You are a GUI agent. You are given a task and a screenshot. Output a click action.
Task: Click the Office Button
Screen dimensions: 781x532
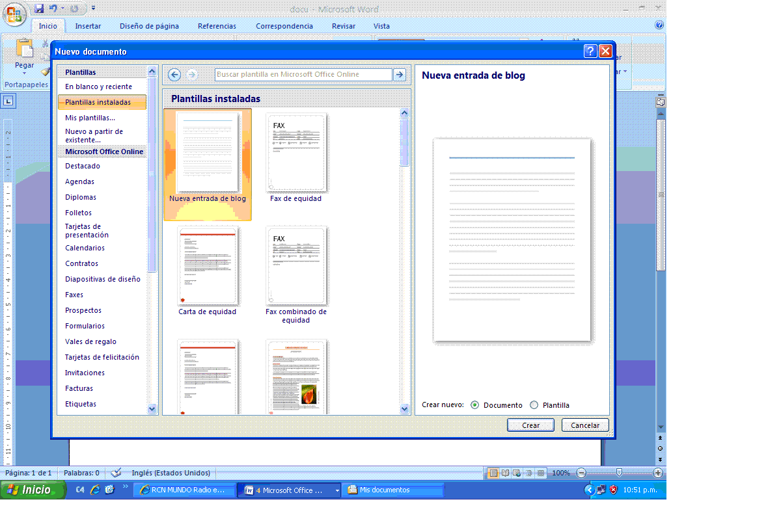point(14,13)
